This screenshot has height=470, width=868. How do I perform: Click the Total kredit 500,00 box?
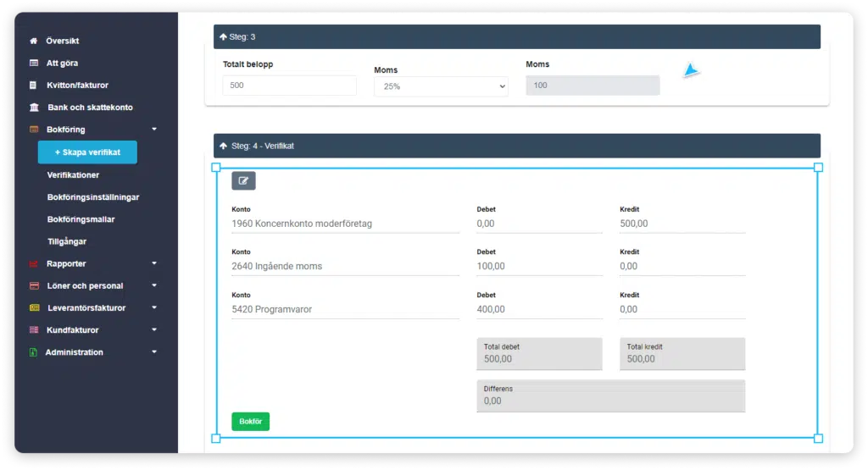[x=682, y=354]
